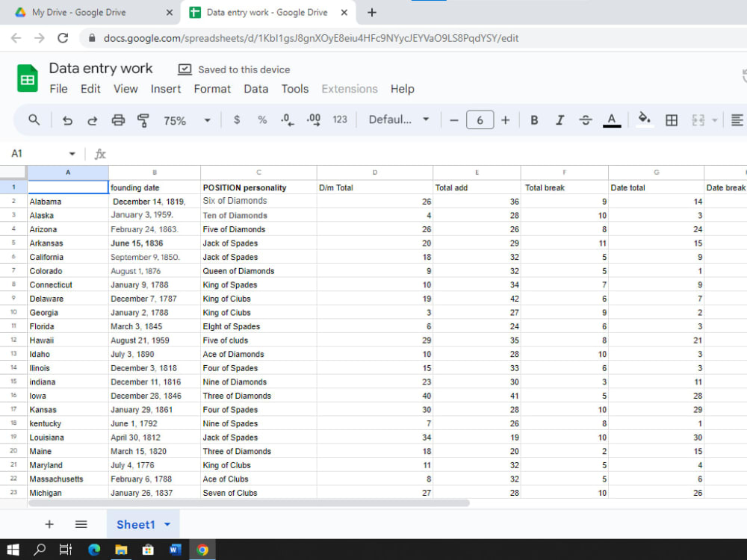Image resolution: width=747 pixels, height=560 pixels.
Task: Open the Sheet1 tab dropdown menu
Action: 167,524
